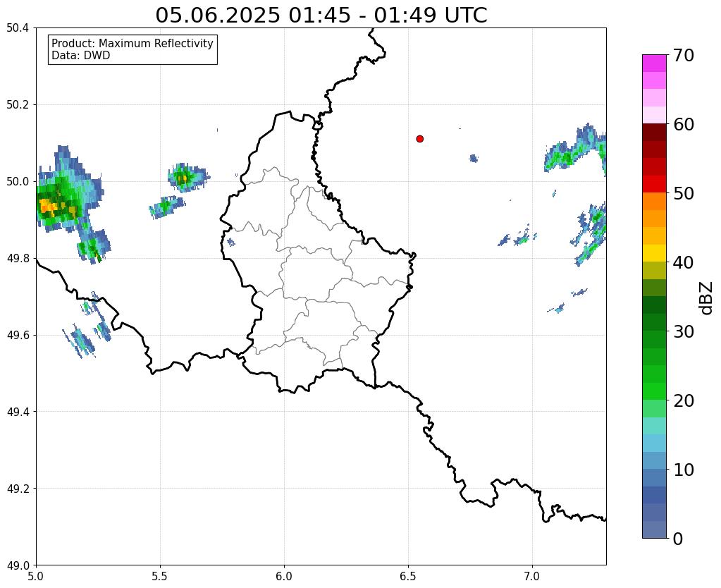Click the 5.0 longitude tick label
The height and width of the screenshot is (588, 721).
point(36,577)
